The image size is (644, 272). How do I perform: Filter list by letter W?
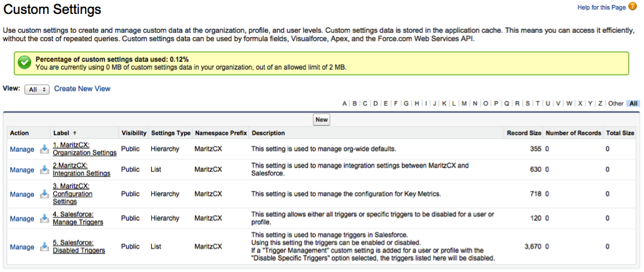pos(569,103)
